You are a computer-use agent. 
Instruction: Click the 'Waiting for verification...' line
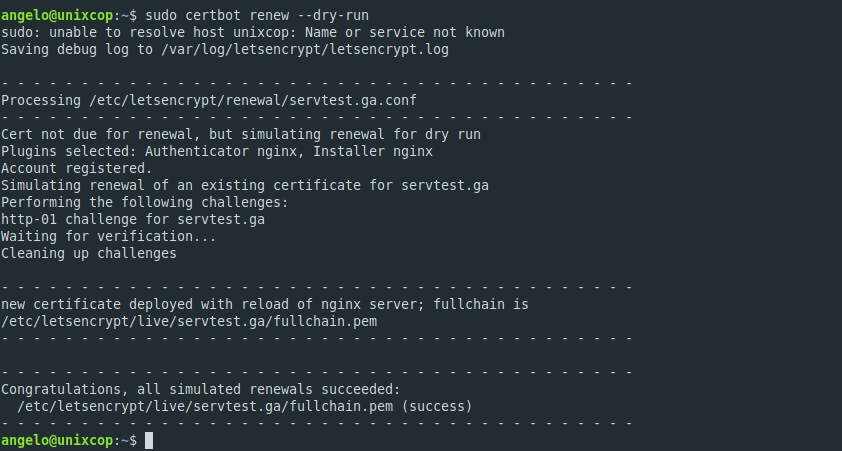click(109, 237)
